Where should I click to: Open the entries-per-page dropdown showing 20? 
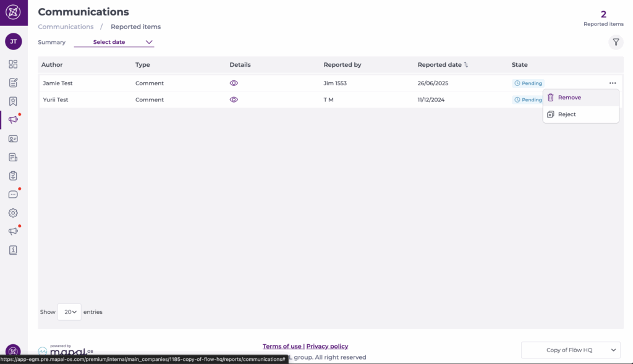pyautogui.click(x=69, y=312)
